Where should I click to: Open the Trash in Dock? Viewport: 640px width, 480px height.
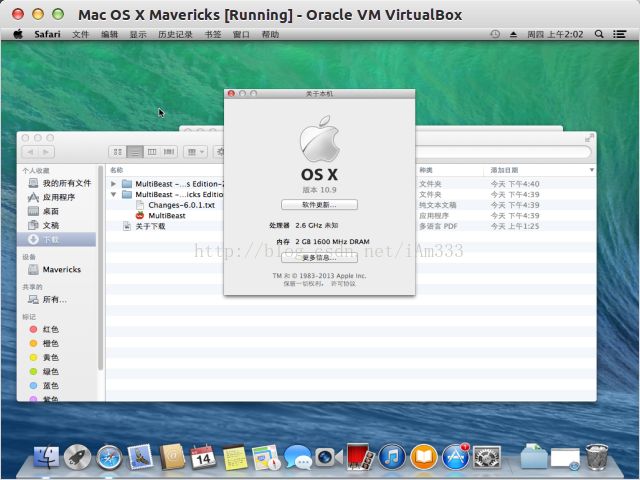[596, 457]
